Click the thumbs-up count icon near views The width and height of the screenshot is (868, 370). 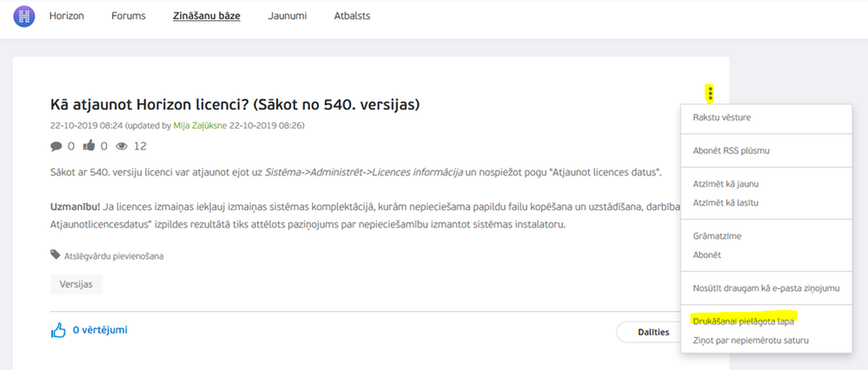click(x=89, y=145)
